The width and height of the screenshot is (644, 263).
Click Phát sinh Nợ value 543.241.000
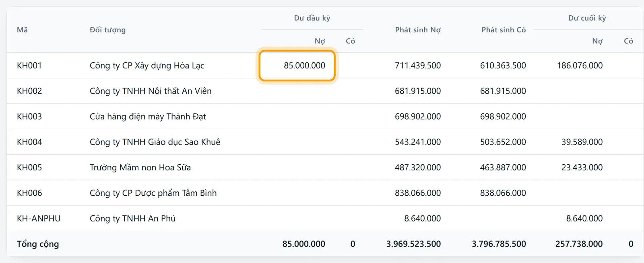(418, 142)
